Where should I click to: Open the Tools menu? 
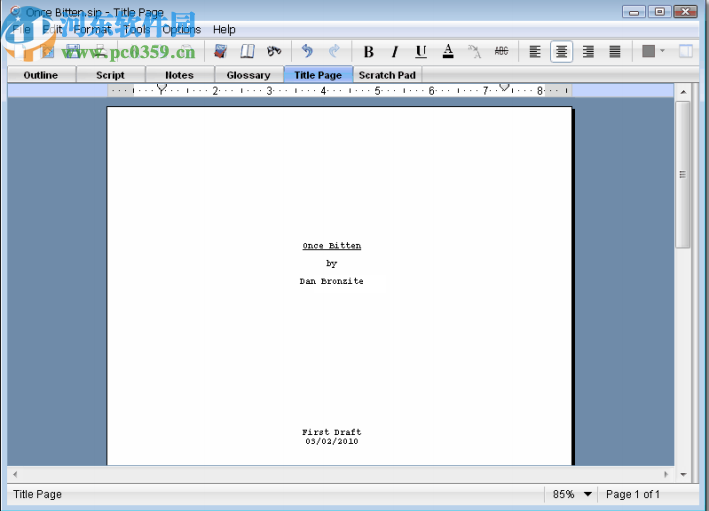[x=137, y=29]
